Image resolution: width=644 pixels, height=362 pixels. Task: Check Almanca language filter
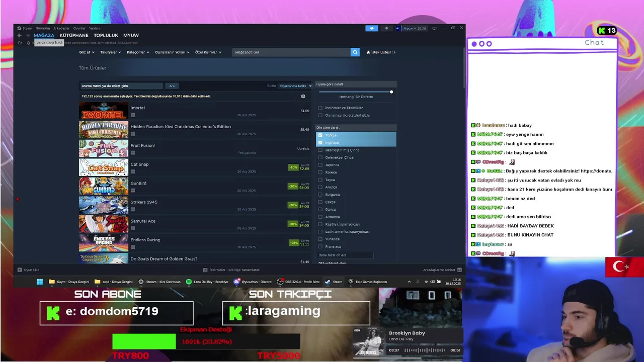pos(320,217)
